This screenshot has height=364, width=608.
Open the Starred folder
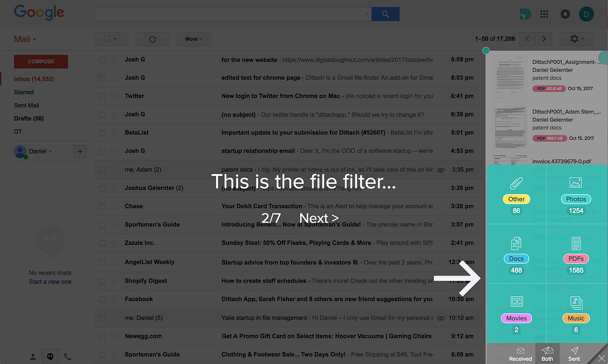point(24,92)
